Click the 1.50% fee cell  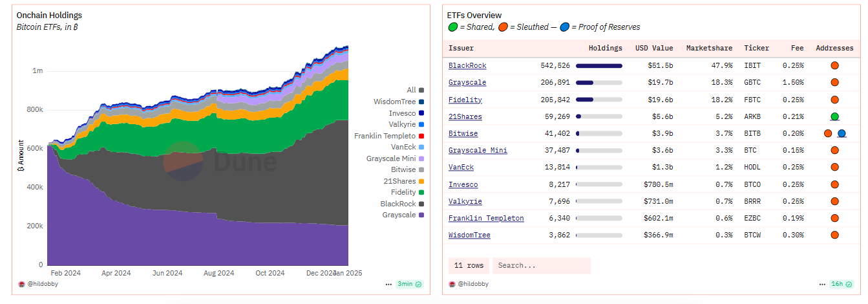coord(793,82)
